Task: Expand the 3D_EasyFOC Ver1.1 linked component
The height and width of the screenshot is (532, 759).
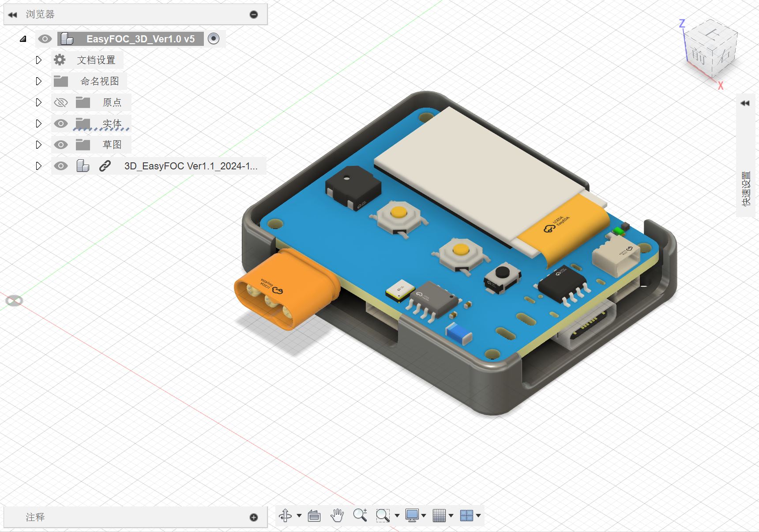Action: click(x=38, y=166)
